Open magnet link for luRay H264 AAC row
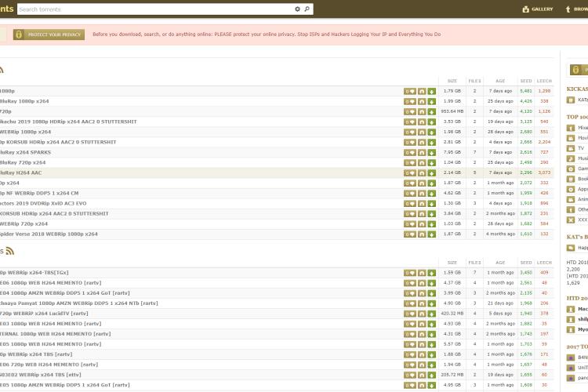Image resolution: width=588 pixels, height=392 pixels. pos(422,173)
